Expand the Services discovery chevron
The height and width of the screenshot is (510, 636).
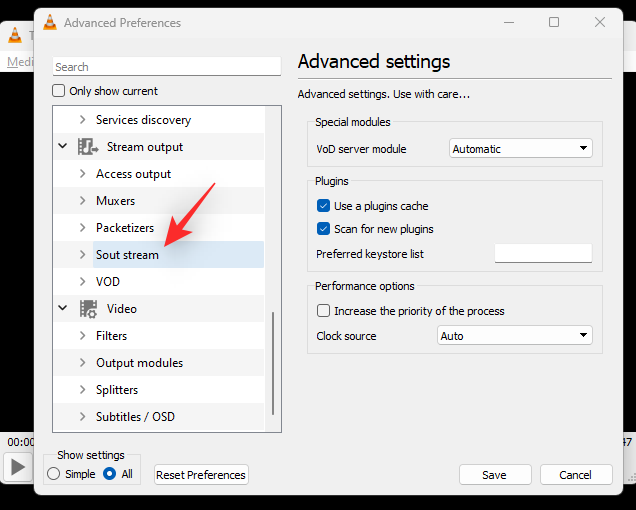(83, 120)
